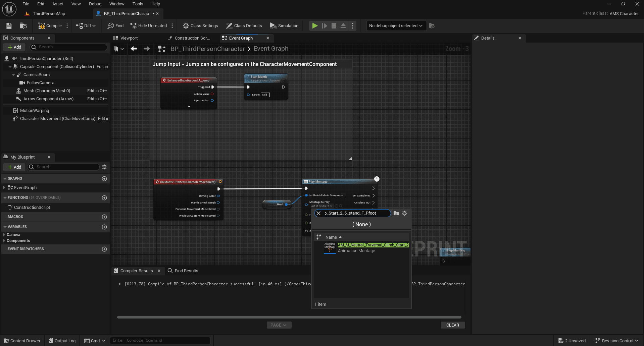Click the console command input

160,341
